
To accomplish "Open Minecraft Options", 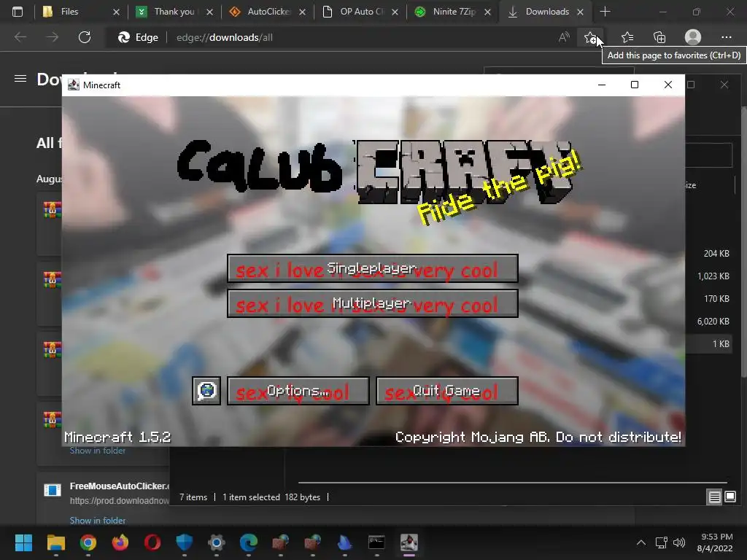I will 298,391.
